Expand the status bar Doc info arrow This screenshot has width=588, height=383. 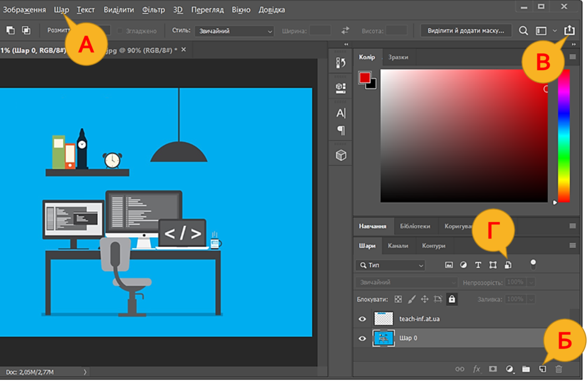(x=85, y=372)
